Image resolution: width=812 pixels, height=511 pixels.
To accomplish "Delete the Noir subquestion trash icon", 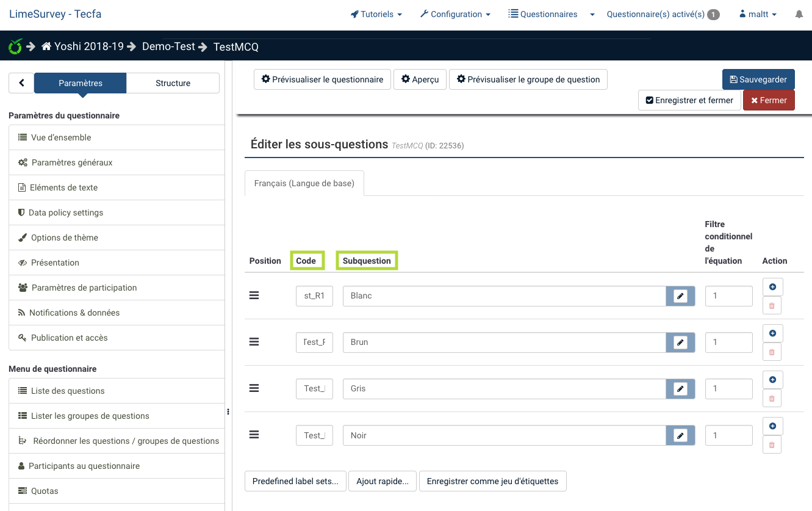I will tap(772, 444).
